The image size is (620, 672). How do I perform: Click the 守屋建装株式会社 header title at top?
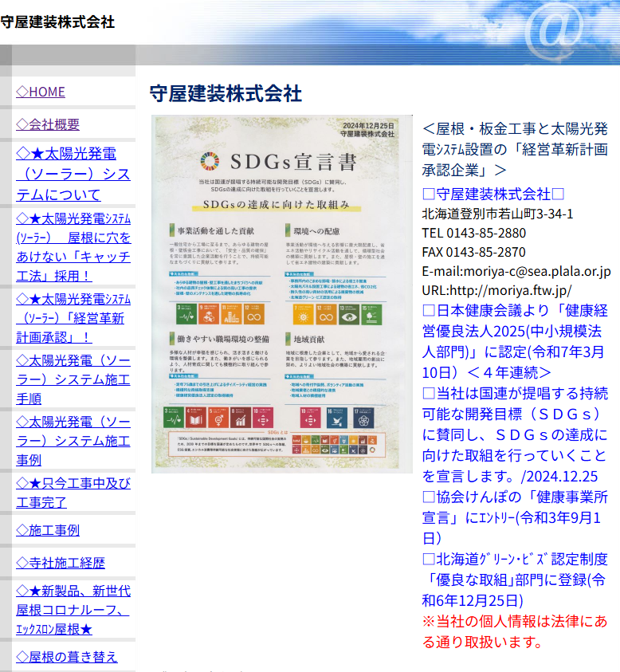point(57,22)
